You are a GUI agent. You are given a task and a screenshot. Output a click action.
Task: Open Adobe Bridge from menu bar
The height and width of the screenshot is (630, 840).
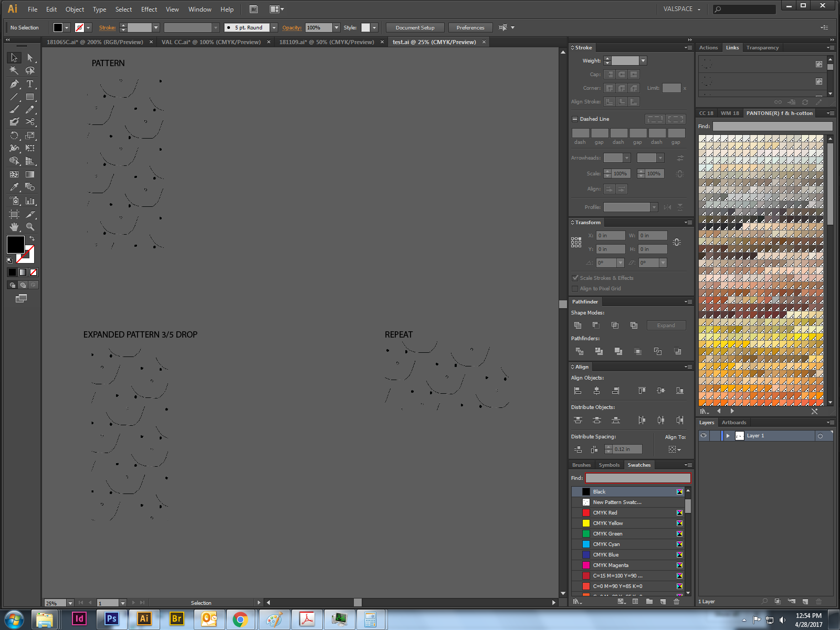pos(254,9)
